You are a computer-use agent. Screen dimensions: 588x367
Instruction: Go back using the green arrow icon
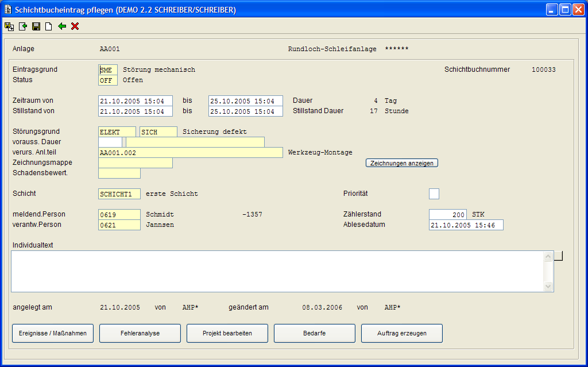point(62,26)
